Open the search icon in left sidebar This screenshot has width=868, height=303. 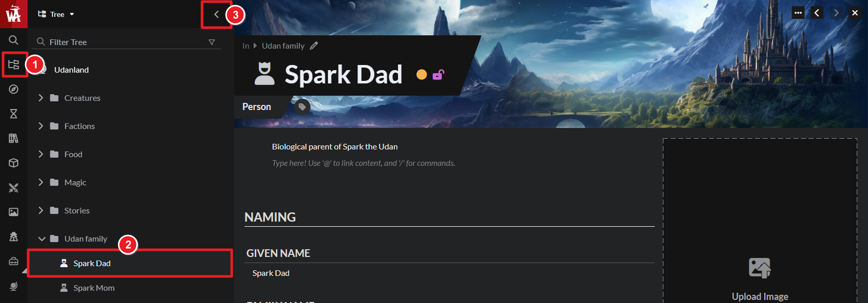coord(14,40)
